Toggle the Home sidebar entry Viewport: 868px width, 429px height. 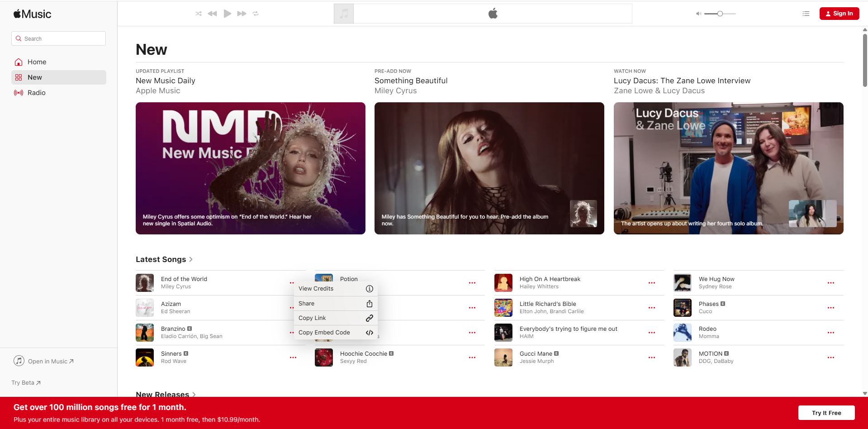click(36, 62)
